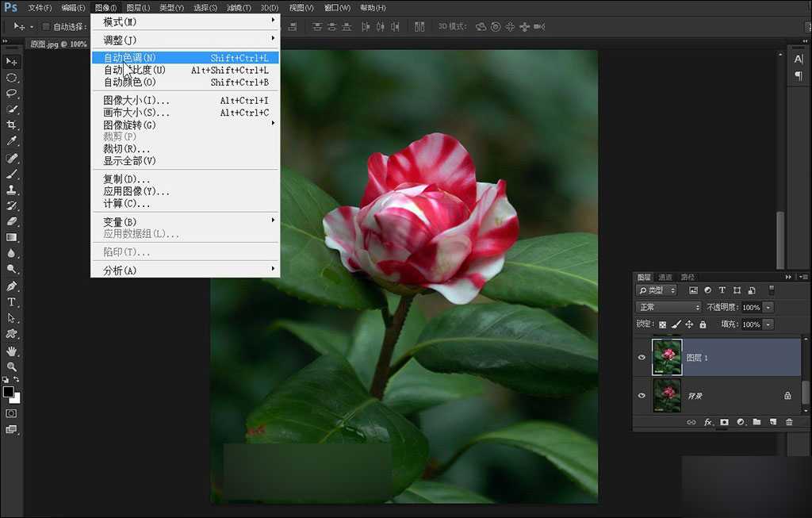Choose 图像大小(I)... menu entry
The width and height of the screenshot is (812, 518).
tap(136, 101)
